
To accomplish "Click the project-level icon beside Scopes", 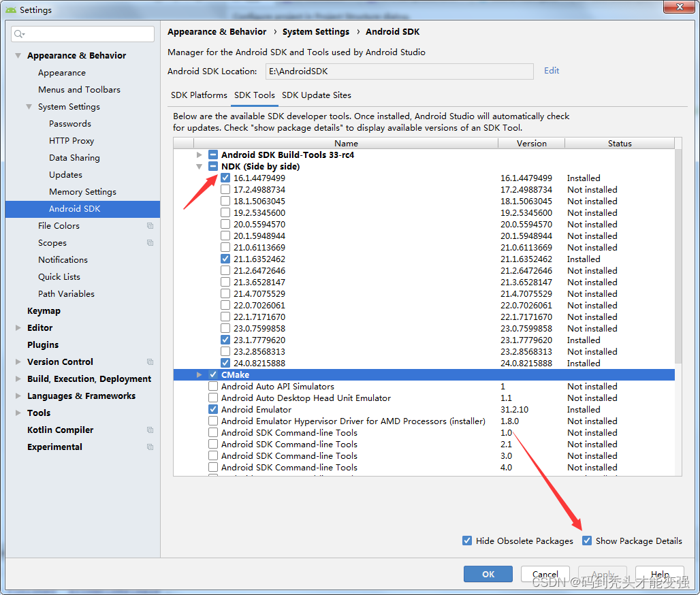I will (x=150, y=243).
